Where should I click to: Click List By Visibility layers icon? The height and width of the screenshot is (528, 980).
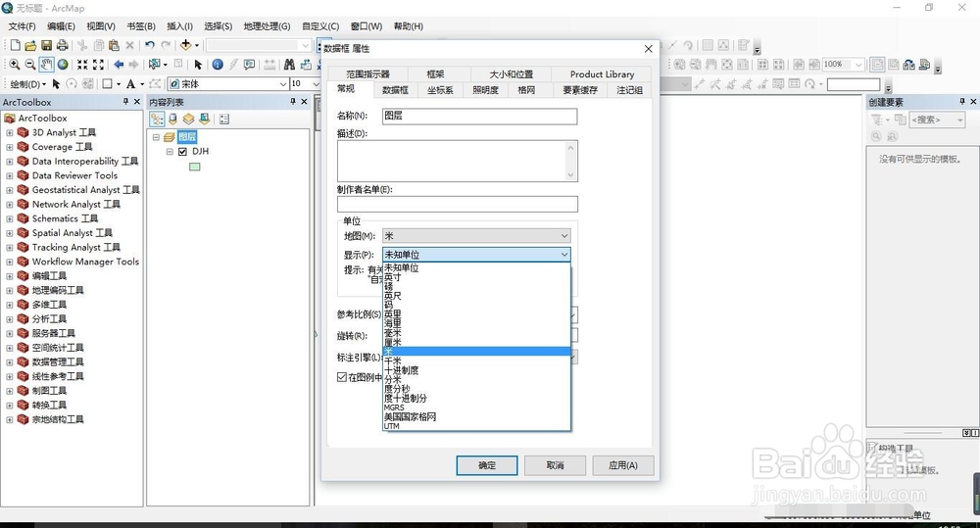pyautogui.click(x=189, y=119)
